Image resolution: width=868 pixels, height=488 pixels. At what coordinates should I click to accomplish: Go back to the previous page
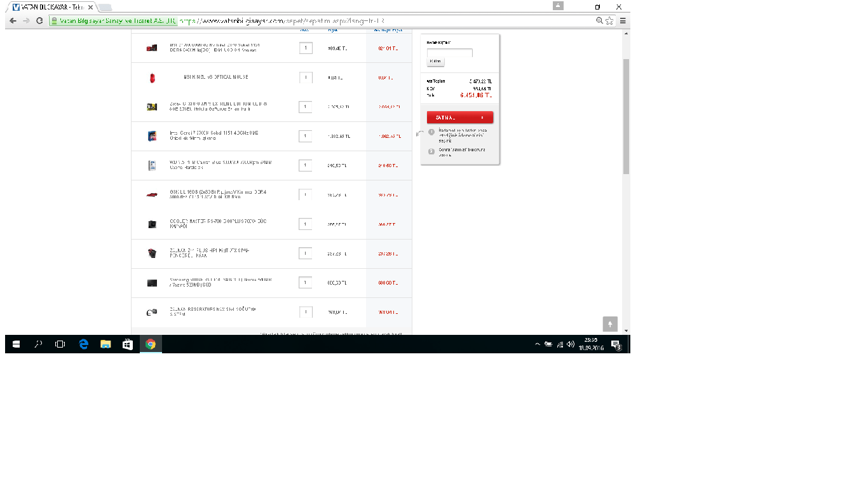pyautogui.click(x=13, y=20)
